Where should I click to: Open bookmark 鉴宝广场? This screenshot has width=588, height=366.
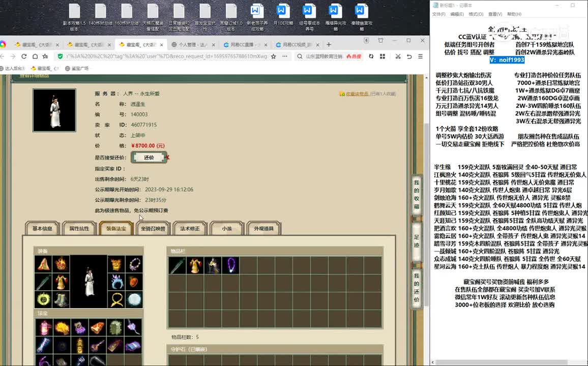click(77, 68)
